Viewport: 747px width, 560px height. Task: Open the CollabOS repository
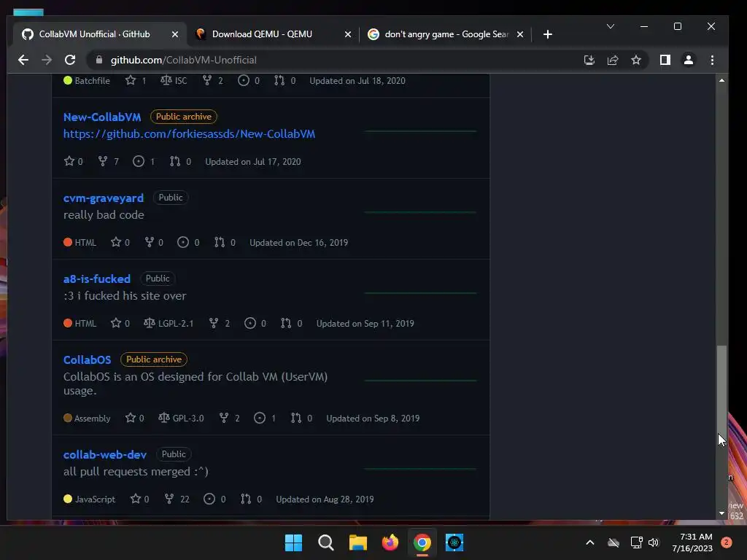(88, 360)
